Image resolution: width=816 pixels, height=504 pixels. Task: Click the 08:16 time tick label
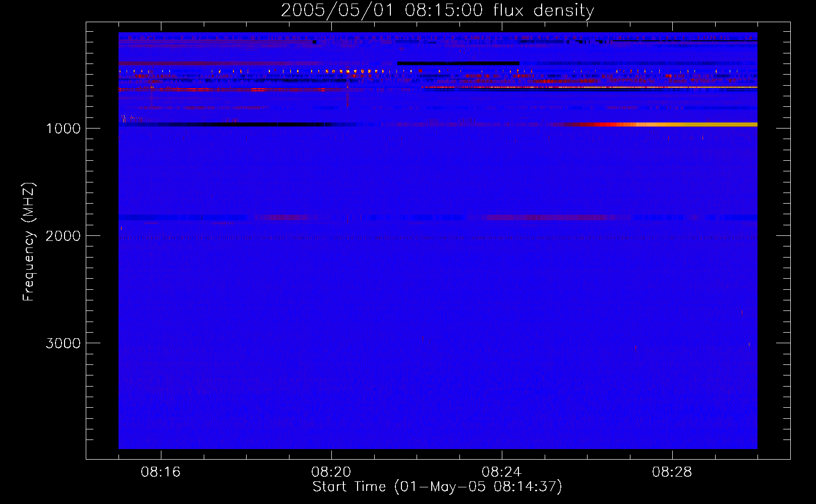click(160, 472)
